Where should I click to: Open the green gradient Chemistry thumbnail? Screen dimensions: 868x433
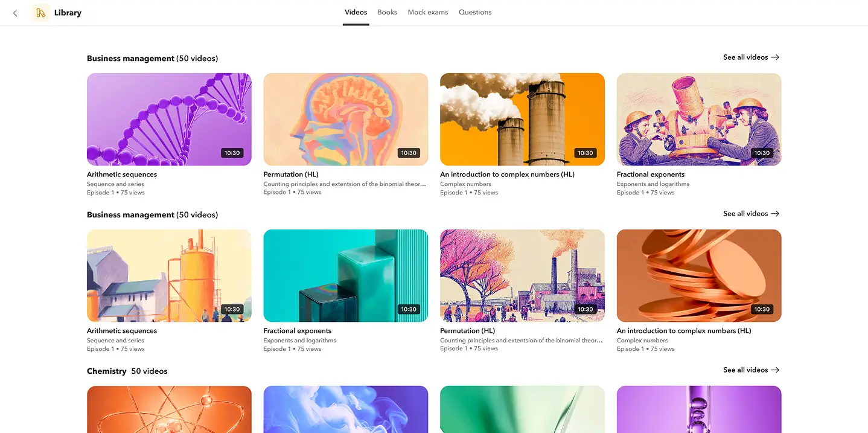click(x=522, y=409)
